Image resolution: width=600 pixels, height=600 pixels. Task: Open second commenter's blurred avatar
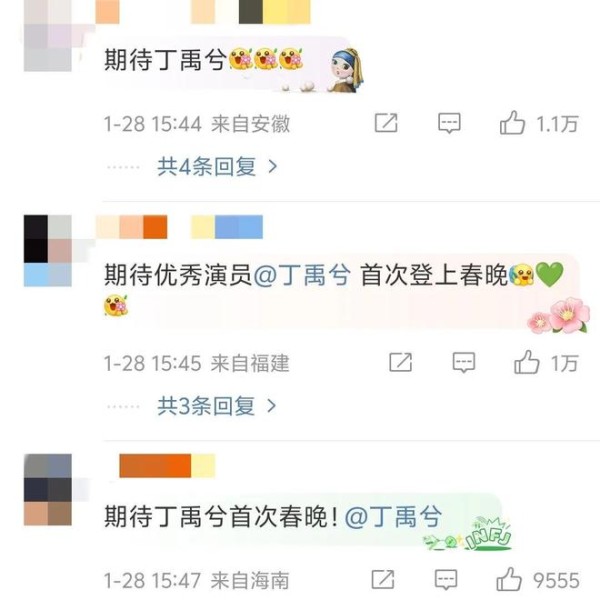tap(48, 251)
